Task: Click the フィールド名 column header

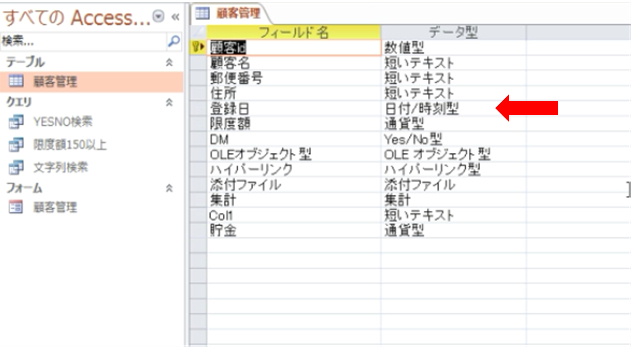Action: coord(294,32)
